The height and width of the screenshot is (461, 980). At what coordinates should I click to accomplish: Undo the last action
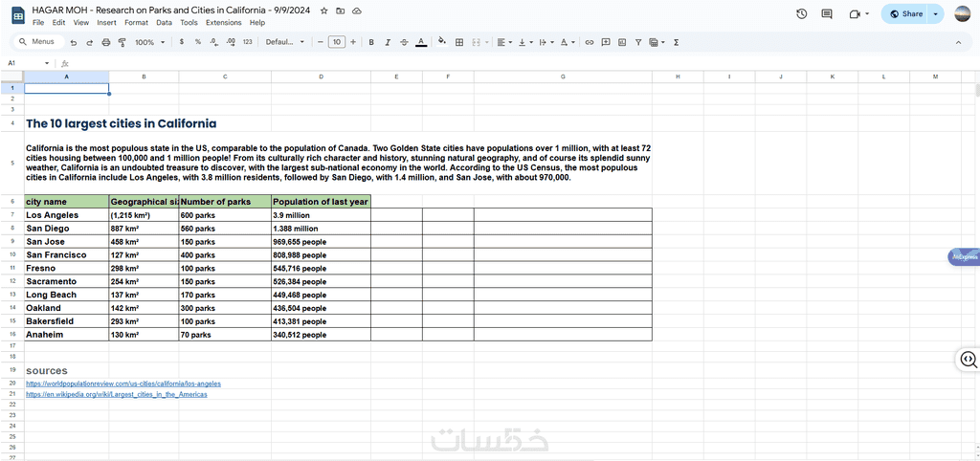(74, 42)
